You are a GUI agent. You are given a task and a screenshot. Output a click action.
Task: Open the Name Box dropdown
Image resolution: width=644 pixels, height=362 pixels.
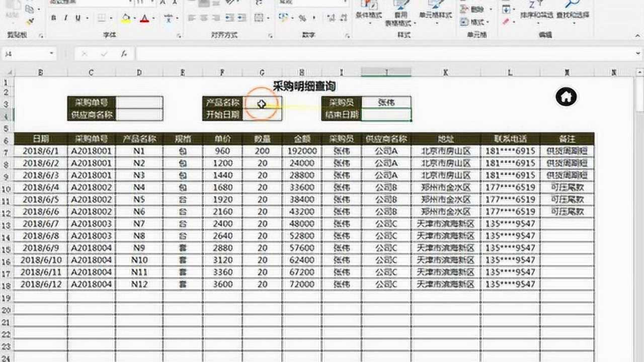click(51, 53)
